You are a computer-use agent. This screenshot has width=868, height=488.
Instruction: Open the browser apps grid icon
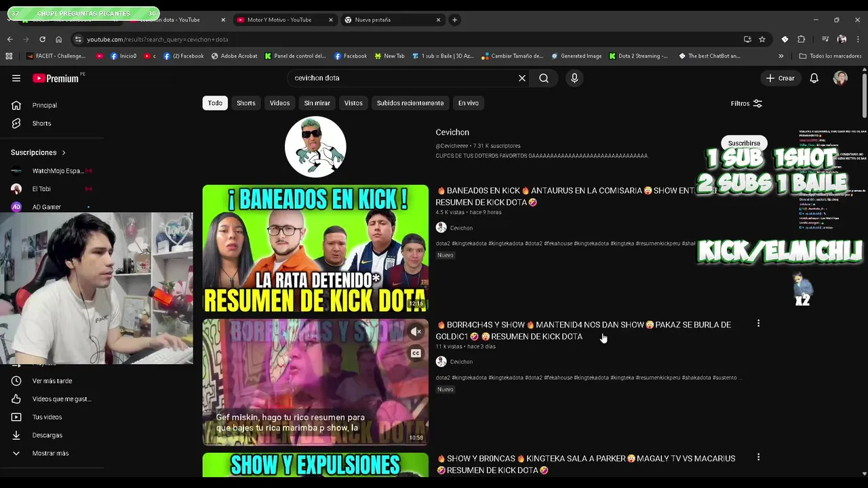pos(9,56)
